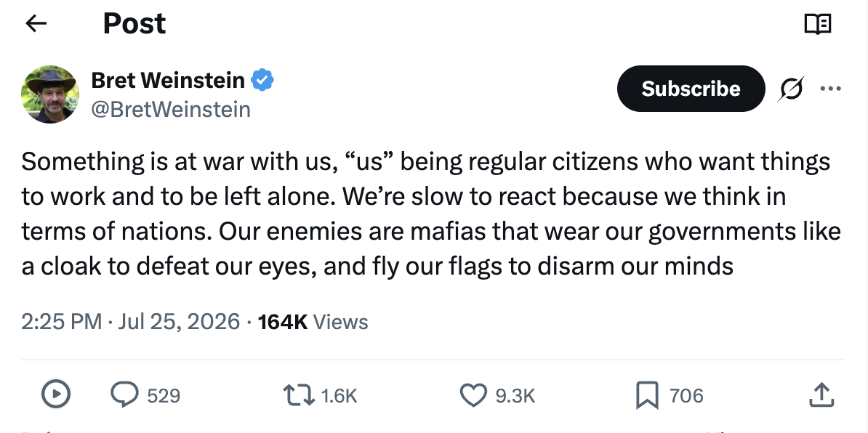Viewport: 868px width, 433px height.
Task: Open the @BretWeinstein handle link
Action: point(171,110)
